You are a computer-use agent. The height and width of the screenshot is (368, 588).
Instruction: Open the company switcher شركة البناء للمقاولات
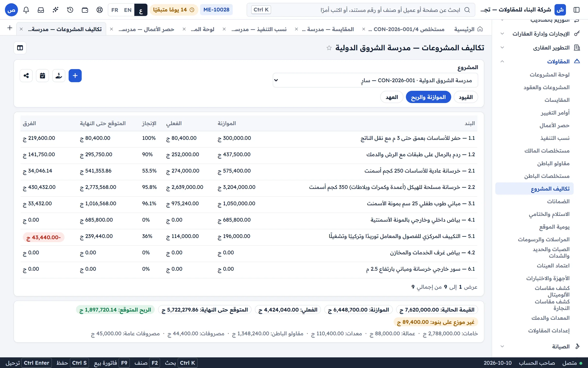pyautogui.click(x=523, y=10)
